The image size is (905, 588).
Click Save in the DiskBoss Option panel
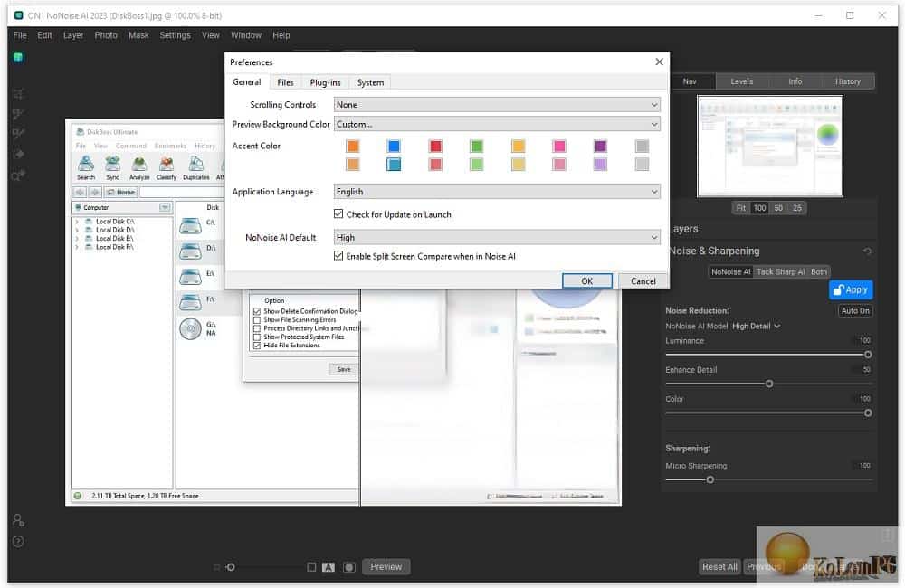click(344, 369)
